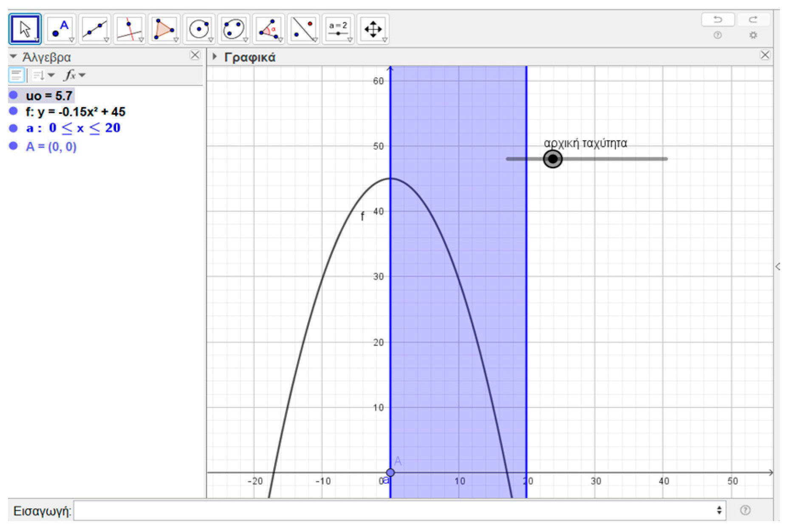Select the Reflect about line tool

pos(303,29)
